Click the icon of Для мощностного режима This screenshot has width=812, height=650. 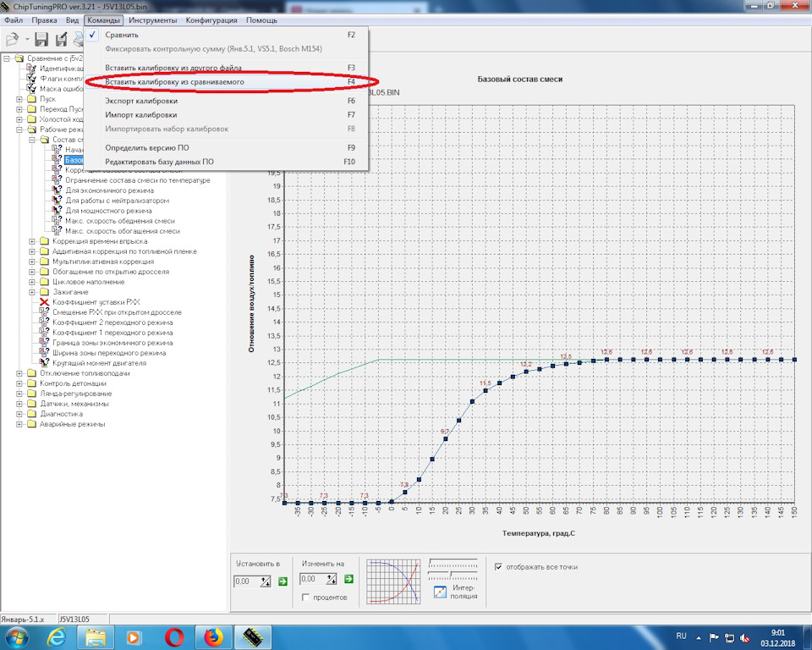coord(57,211)
